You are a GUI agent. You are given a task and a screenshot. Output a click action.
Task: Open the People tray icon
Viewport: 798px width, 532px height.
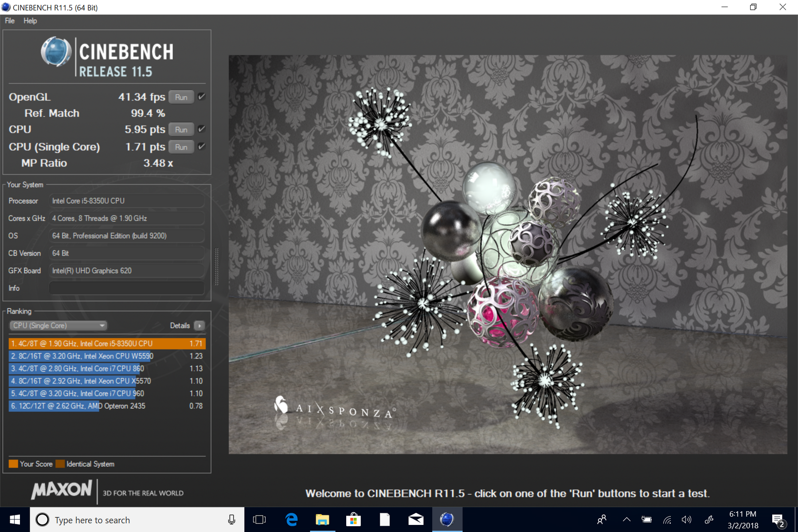pyautogui.click(x=602, y=520)
